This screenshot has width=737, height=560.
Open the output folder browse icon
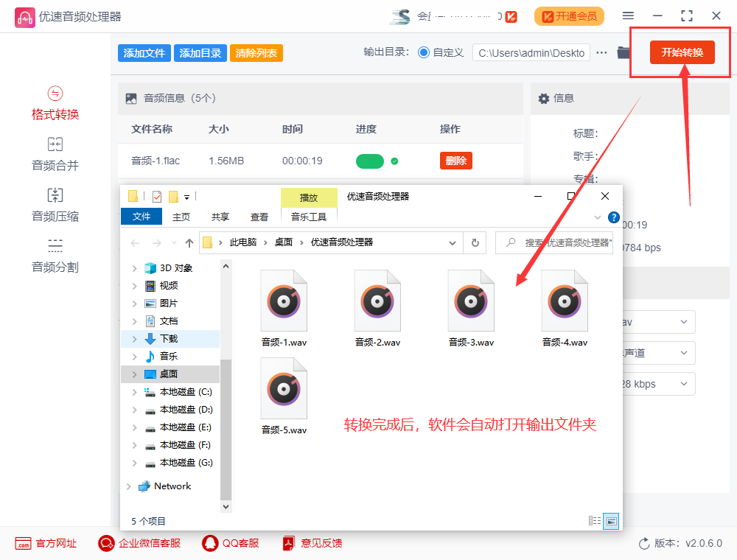pyautogui.click(x=622, y=52)
